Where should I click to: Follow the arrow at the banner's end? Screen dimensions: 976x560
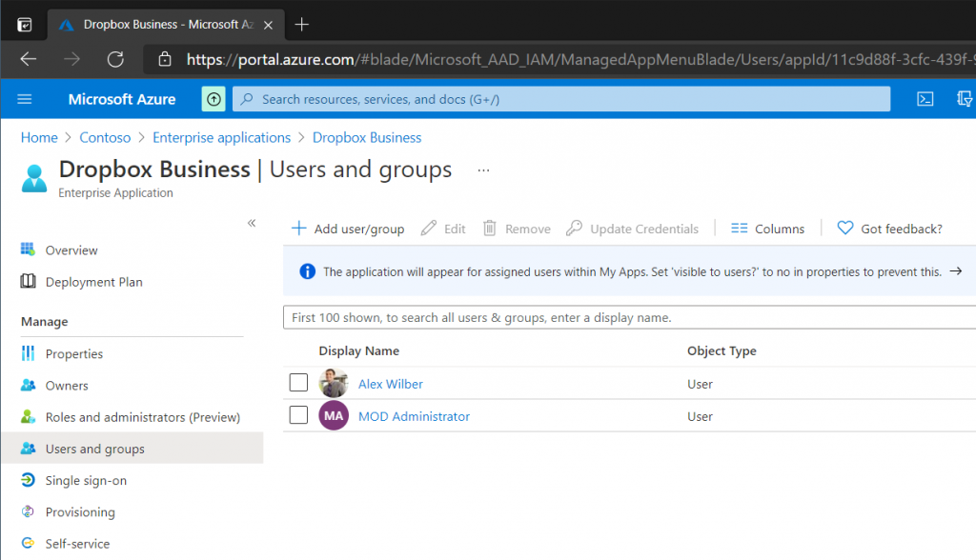click(x=955, y=271)
